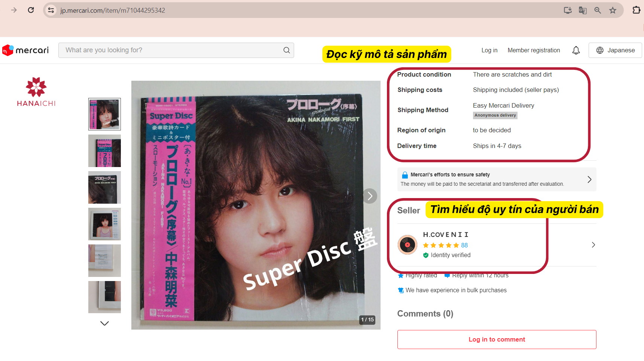Click the seller's five-star rating
The width and height of the screenshot is (644, 361).
pyautogui.click(x=441, y=245)
